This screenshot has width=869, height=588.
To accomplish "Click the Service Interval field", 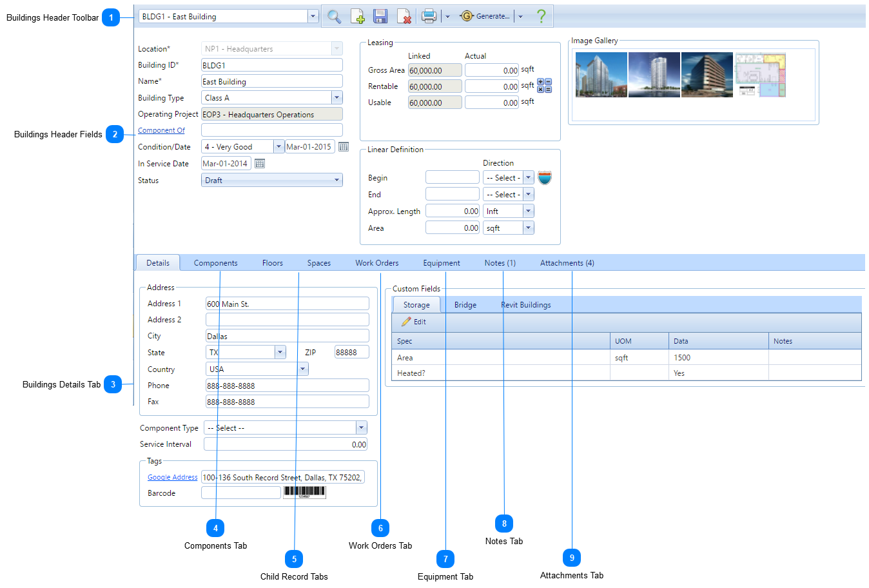I will coord(286,444).
